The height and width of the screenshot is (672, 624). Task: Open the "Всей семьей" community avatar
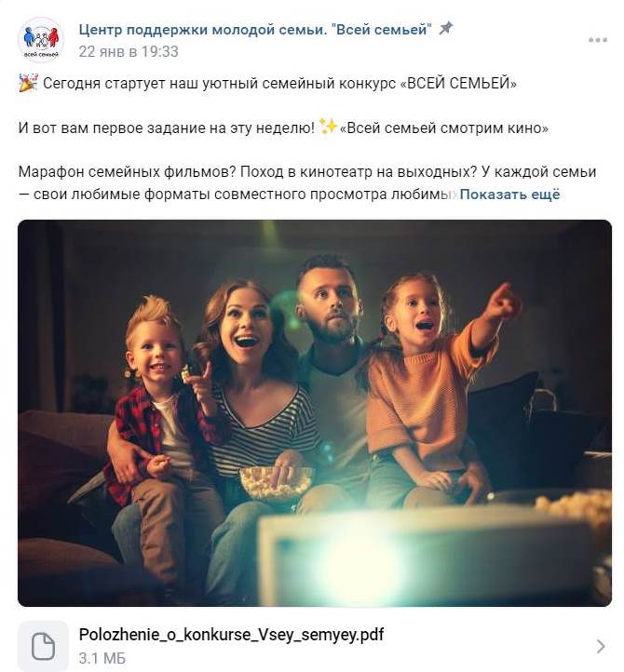41,40
